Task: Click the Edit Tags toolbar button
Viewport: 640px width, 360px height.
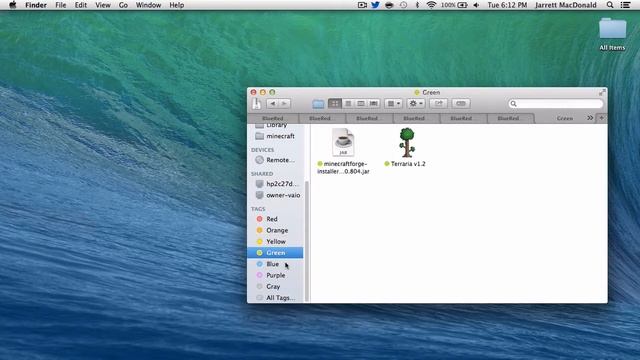Action: (x=461, y=104)
